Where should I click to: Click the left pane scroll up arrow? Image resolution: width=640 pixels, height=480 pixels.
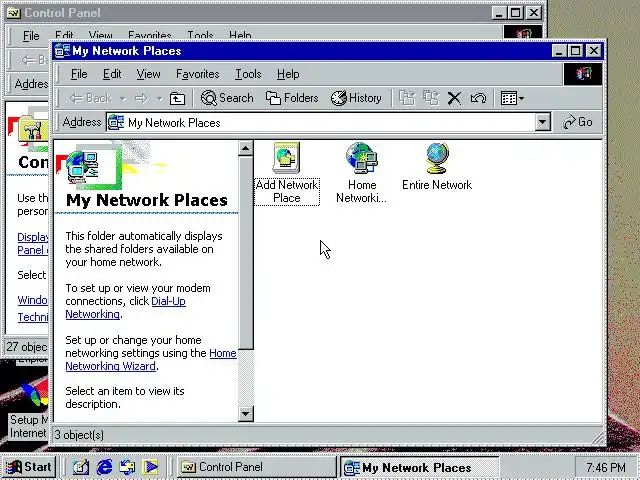[x=246, y=149]
